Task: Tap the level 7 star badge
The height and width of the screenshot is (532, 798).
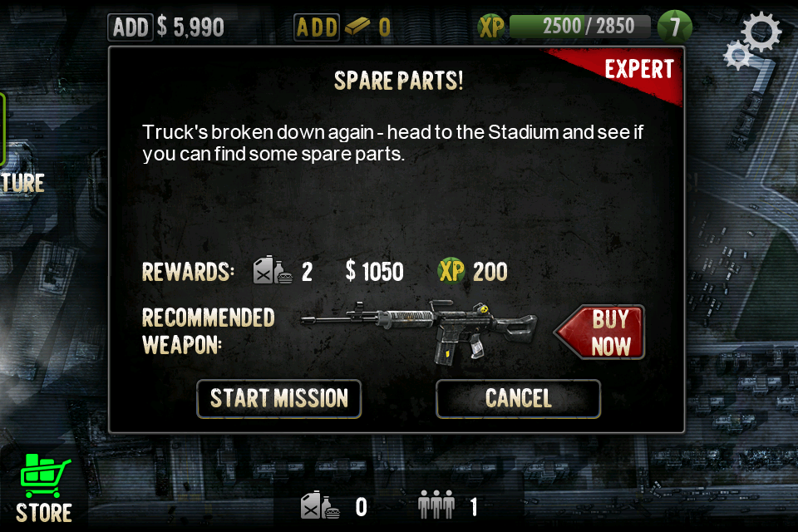Action: (x=674, y=27)
